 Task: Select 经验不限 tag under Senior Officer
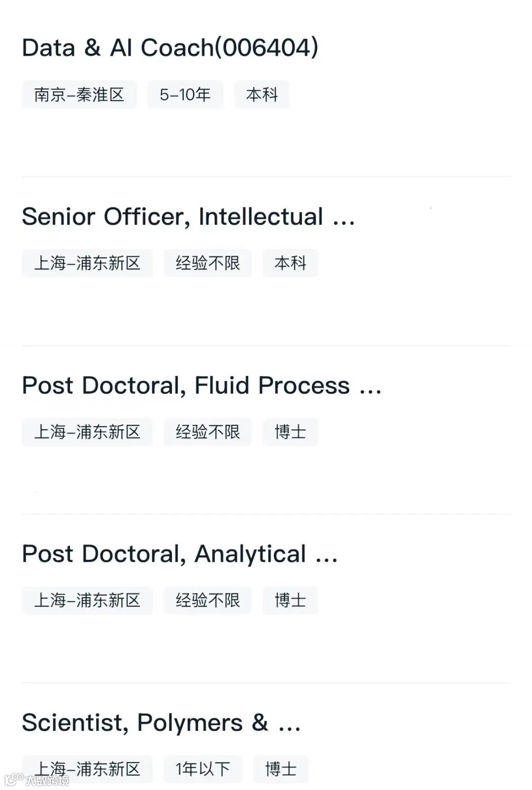tap(207, 263)
